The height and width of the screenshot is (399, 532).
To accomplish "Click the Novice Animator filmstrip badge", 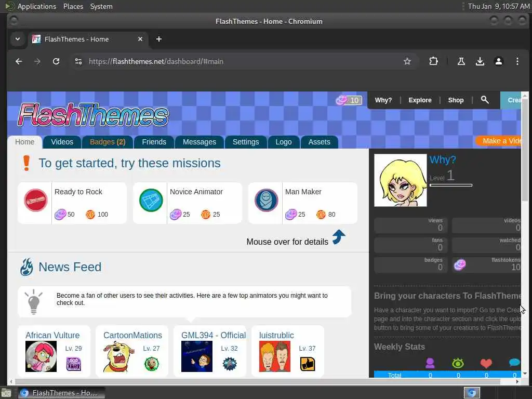I will click(x=151, y=200).
